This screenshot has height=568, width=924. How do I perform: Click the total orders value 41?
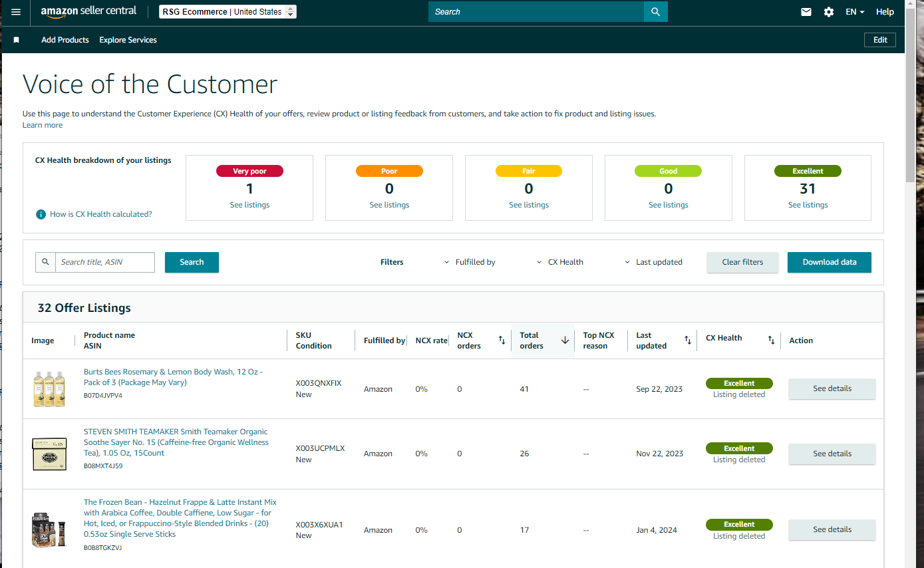524,389
